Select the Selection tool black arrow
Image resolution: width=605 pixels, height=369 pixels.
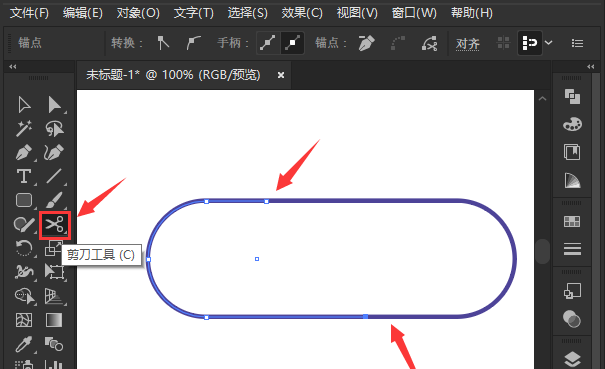24,105
